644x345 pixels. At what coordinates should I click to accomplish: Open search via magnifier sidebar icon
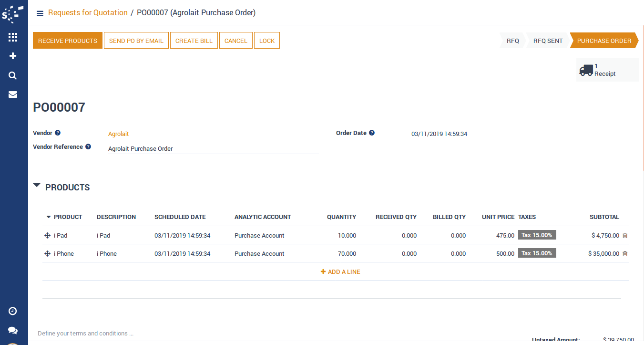tap(13, 75)
